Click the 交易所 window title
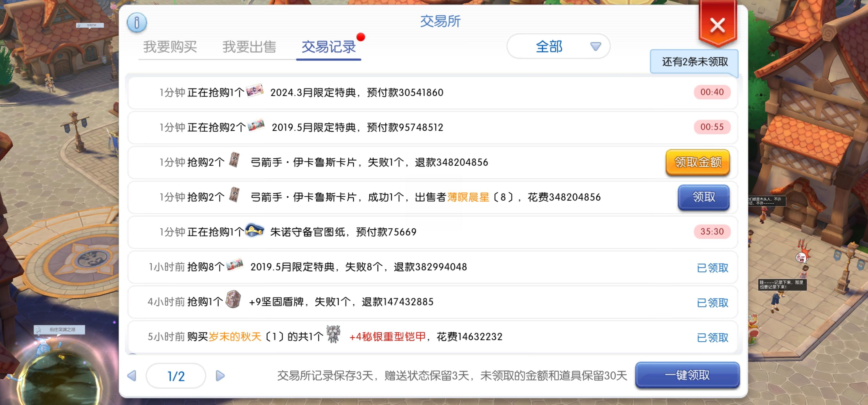This screenshot has width=868, height=405. click(440, 21)
